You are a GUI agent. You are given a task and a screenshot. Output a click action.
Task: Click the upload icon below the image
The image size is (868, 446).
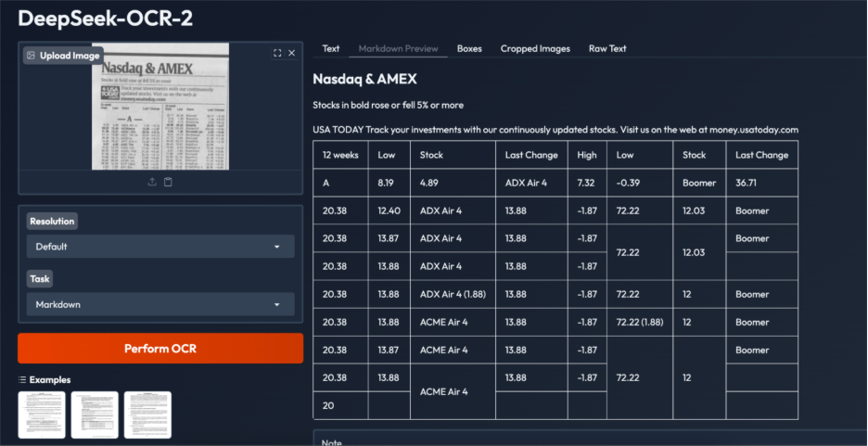point(152,182)
